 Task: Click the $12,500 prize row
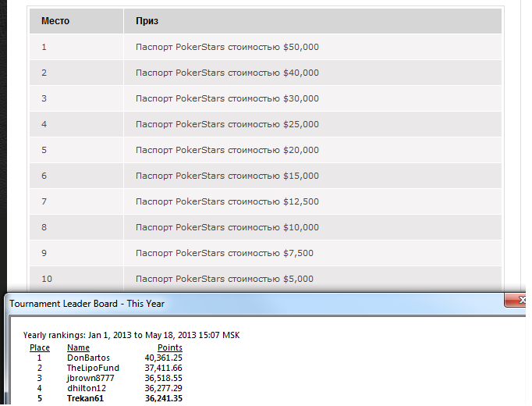pos(227,201)
